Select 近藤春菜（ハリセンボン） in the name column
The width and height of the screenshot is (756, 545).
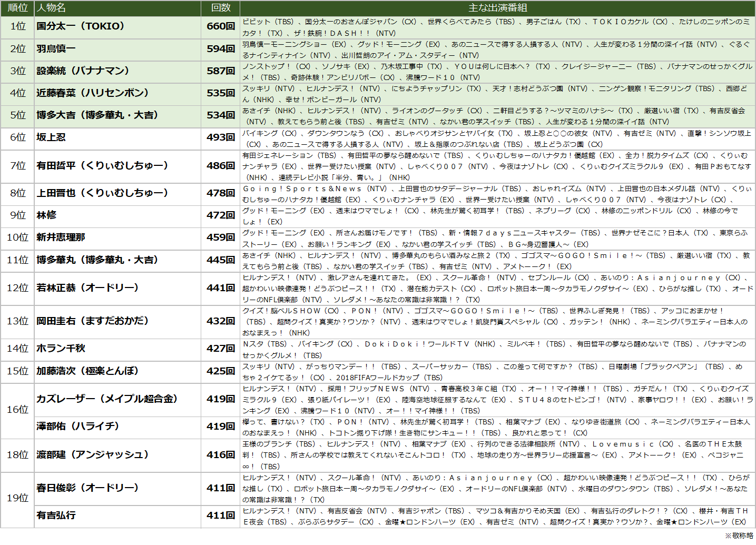coord(93,93)
